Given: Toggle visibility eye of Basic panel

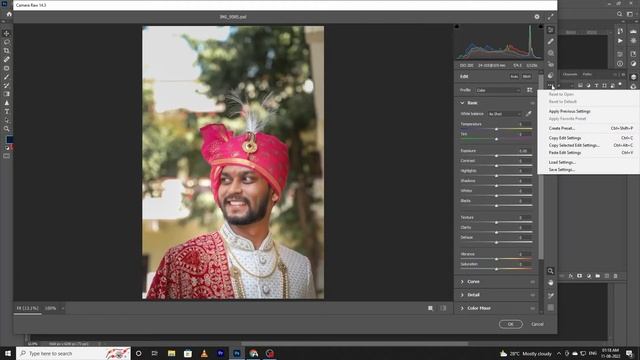Looking at the screenshot, I should click(532, 103).
